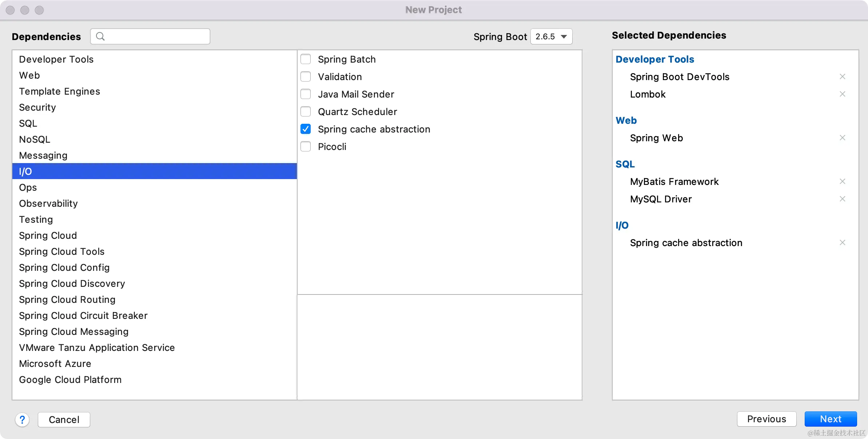Remove MySQL Driver via X icon
The image size is (868, 439).
coord(842,199)
